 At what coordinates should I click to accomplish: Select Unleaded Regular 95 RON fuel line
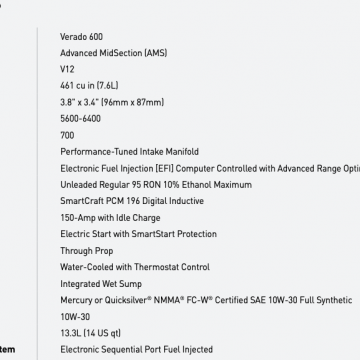pyautogui.click(x=156, y=185)
